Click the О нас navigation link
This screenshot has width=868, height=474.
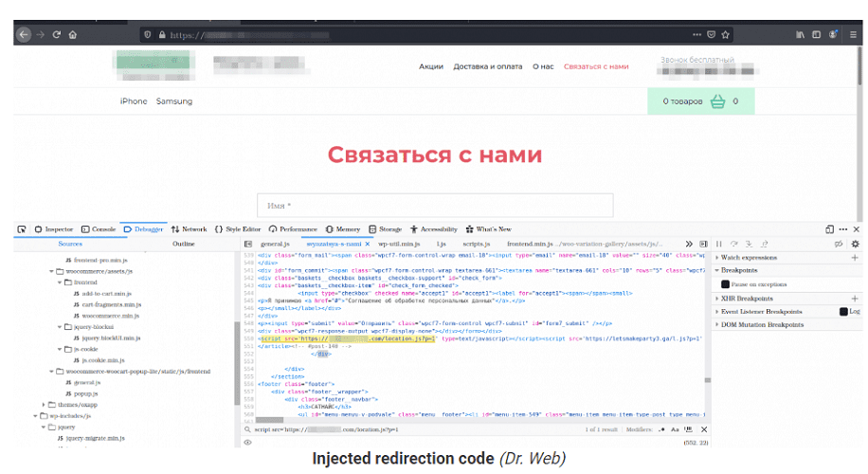pyautogui.click(x=543, y=66)
